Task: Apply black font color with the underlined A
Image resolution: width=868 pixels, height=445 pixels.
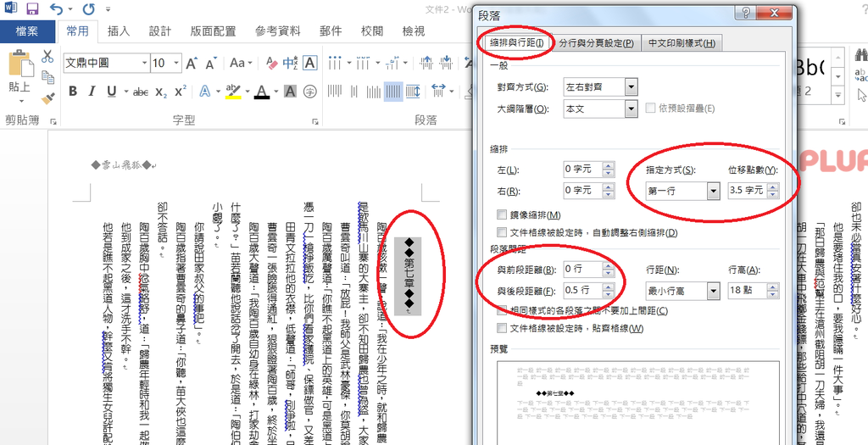Action: pyautogui.click(x=261, y=92)
